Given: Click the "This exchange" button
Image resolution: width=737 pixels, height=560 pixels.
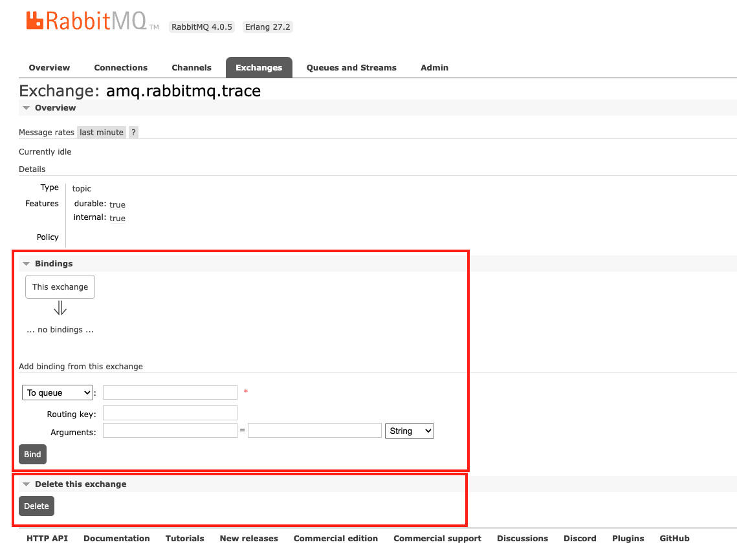Looking at the screenshot, I should point(60,286).
